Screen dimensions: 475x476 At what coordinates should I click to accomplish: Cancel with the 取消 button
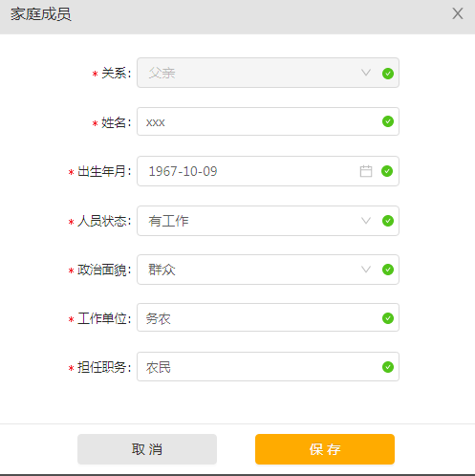pyautogui.click(x=147, y=449)
